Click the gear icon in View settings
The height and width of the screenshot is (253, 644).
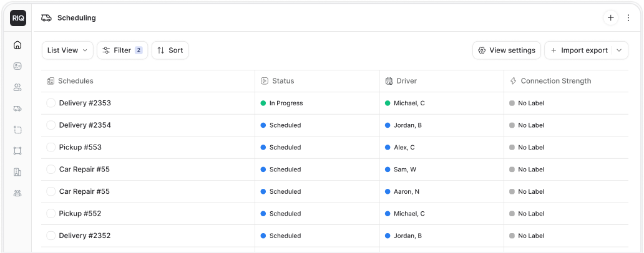[482, 50]
